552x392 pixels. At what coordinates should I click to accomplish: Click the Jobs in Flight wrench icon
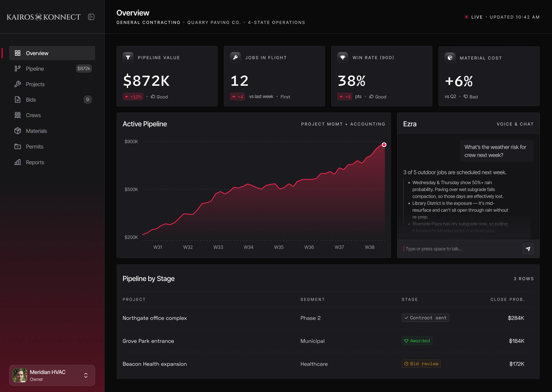click(235, 57)
